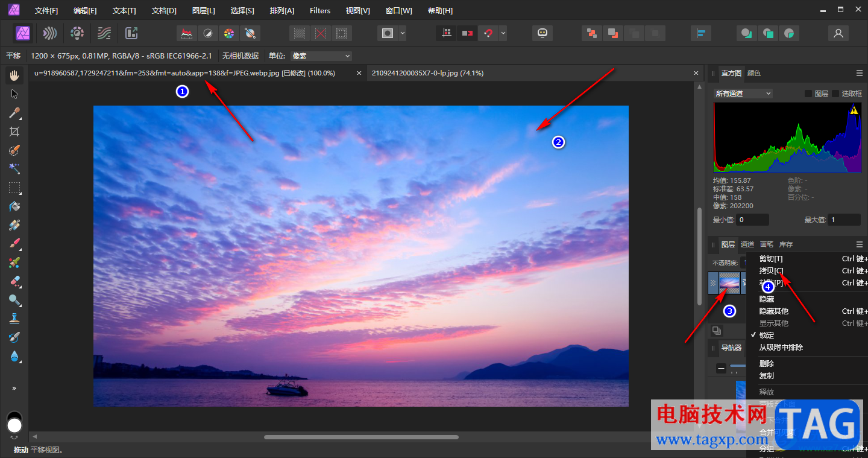Screen dimensions: 868x458
Task: Toggle the snapping magnet
Action: (x=488, y=33)
